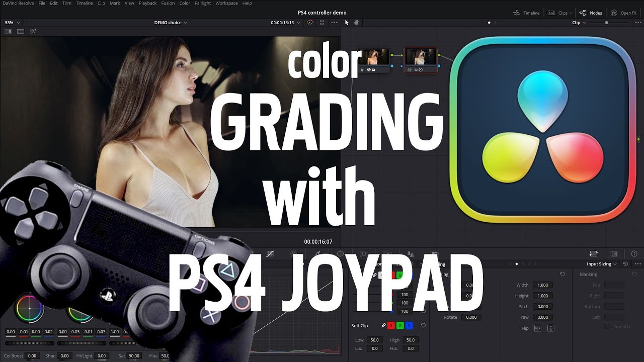Open the Sizing palette icon
This screenshot has height=362, width=644.
click(594, 254)
